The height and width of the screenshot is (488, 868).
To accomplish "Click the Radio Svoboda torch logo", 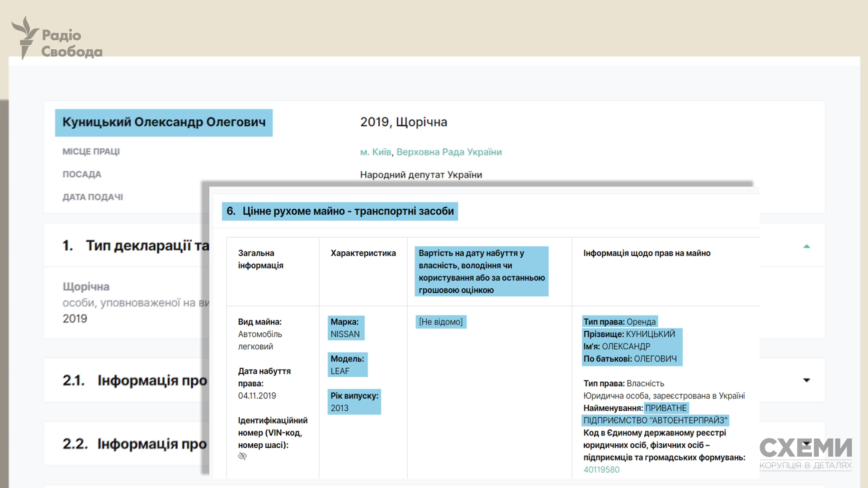I will 25,38.
